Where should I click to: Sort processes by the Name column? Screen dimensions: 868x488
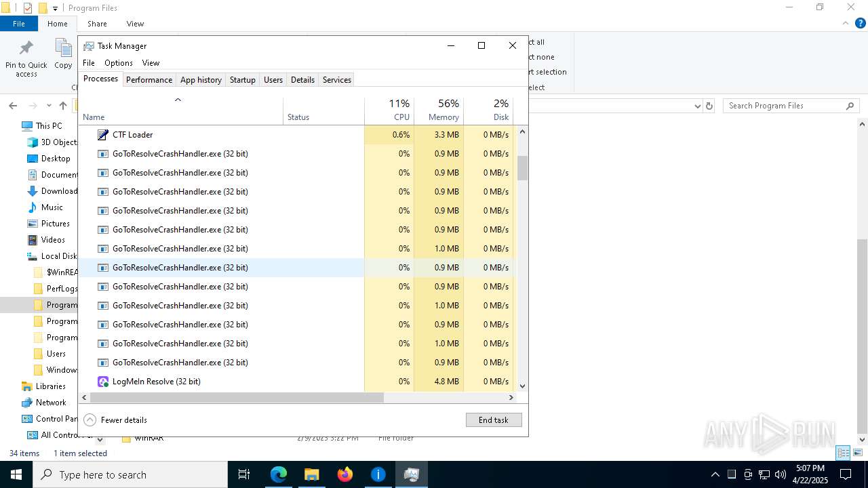tap(181, 111)
